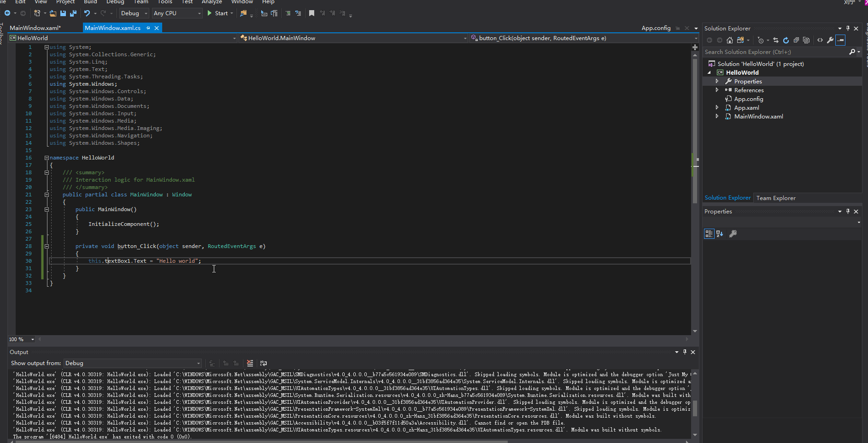Collapse the namespace HelloWorld code block
868x443 pixels.
47,158
